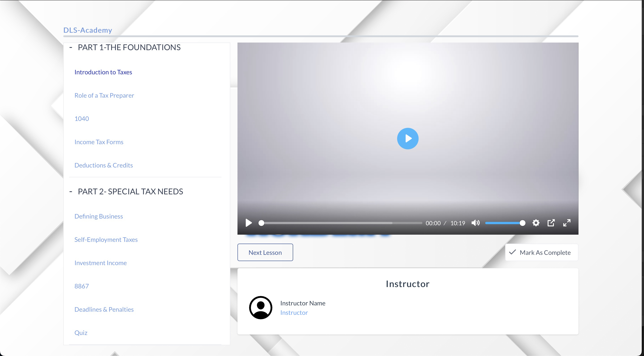The width and height of the screenshot is (644, 356).
Task: Collapse Part 2- Special Tax Needs section
Action: tap(71, 191)
